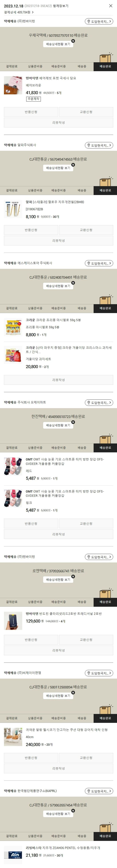Open 도담현곡지 location for 알파주식회사 shipment
This screenshot has width=117, height=868.
99,145
